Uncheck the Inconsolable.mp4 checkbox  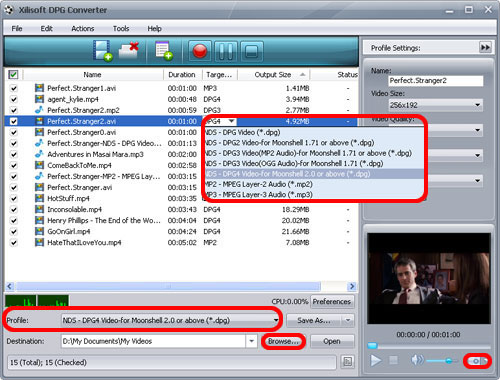[14, 209]
